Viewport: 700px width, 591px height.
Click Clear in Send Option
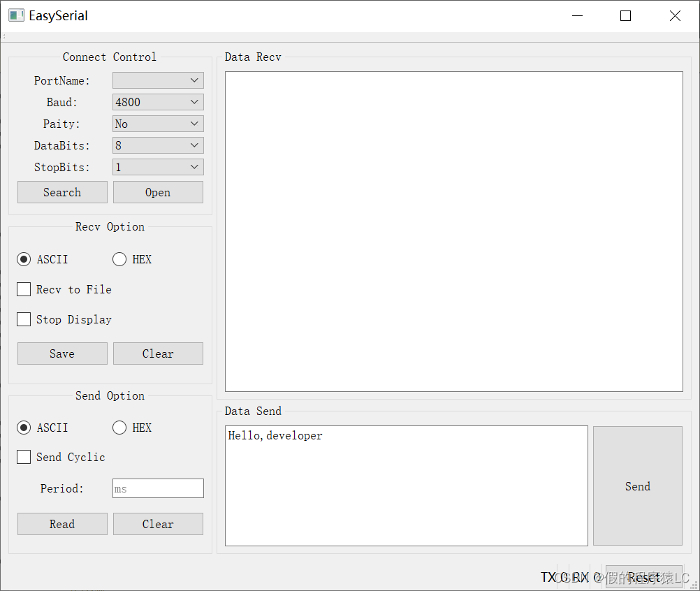pos(158,524)
